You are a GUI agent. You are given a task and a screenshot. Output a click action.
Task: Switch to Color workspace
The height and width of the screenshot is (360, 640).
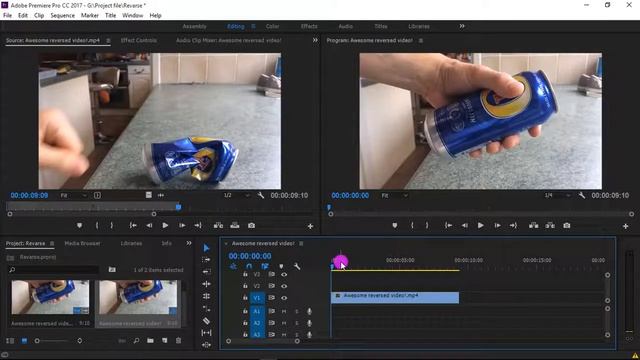click(272, 26)
